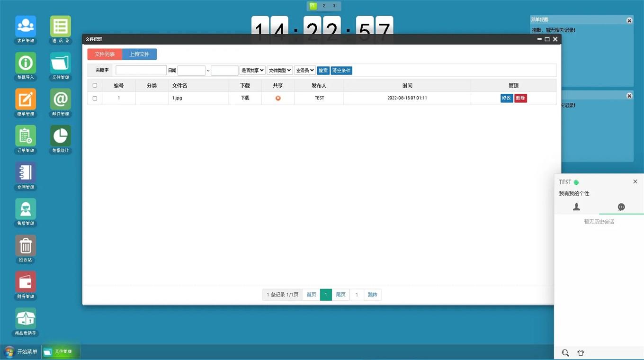
Task: Switch to chat messages tab in TEST panel
Action: pyautogui.click(x=621, y=207)
